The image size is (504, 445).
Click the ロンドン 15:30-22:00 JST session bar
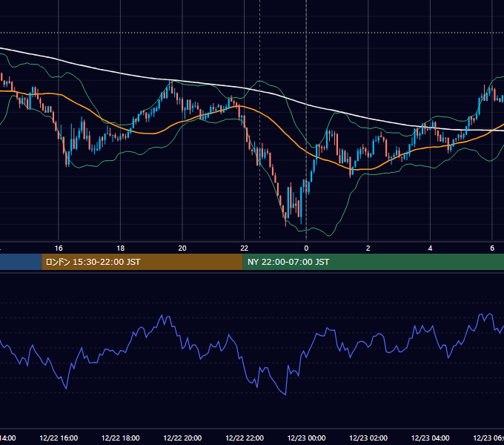click(x=142, y=262)
